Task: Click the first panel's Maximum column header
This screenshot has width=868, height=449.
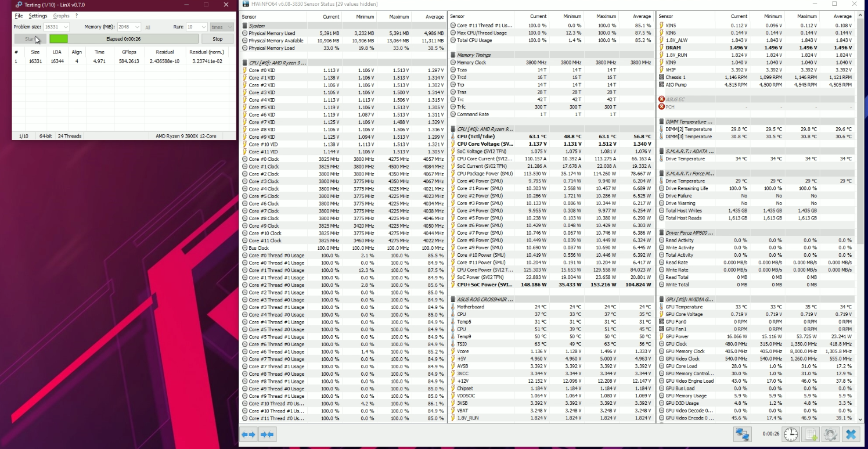Action: coord(393,17)
